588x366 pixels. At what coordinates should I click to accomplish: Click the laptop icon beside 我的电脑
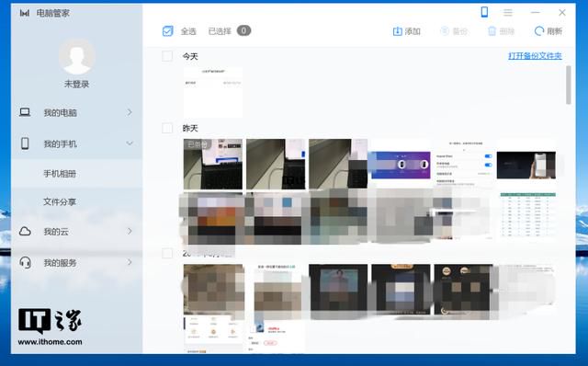pyautogui.click(x=25, y=112)
